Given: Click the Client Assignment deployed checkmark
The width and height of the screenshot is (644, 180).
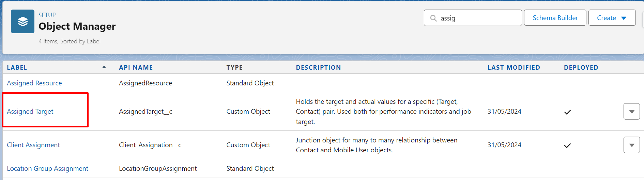Looking at the screenshot, I should click(x=567, y=146).
